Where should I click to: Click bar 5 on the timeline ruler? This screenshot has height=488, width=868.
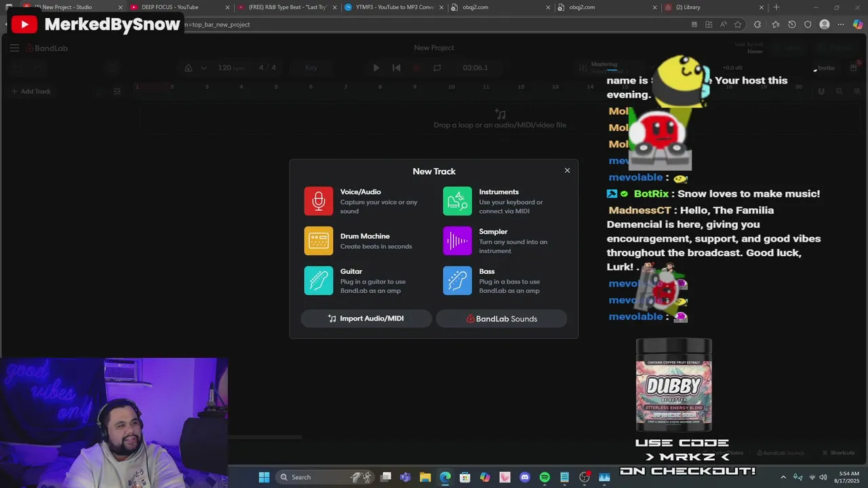pos(276,87)
